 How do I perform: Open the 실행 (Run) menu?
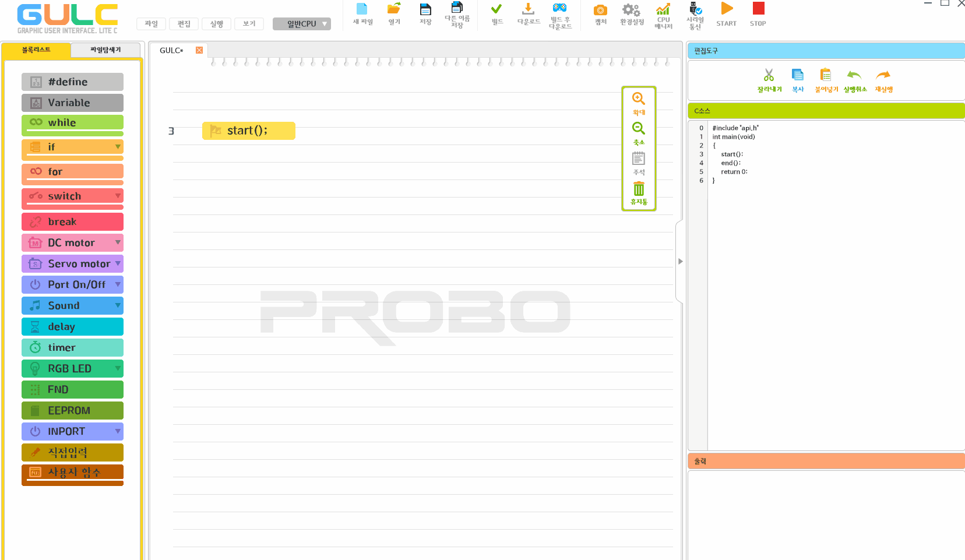pyautogui.click(x=217, y=24)
